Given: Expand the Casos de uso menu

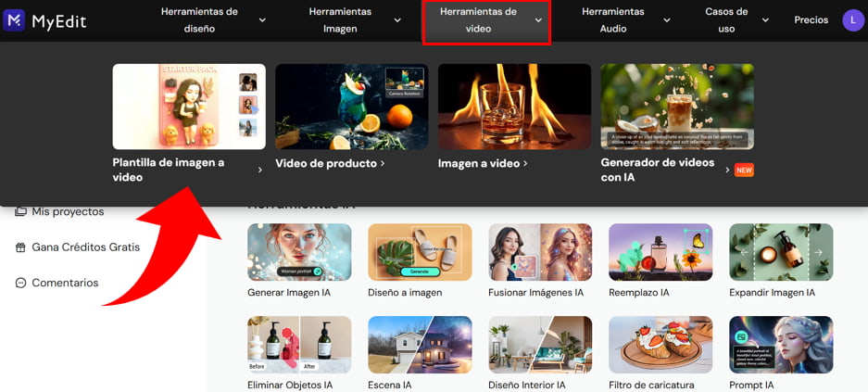Looking at the screenshot, I should click(737, 20).
